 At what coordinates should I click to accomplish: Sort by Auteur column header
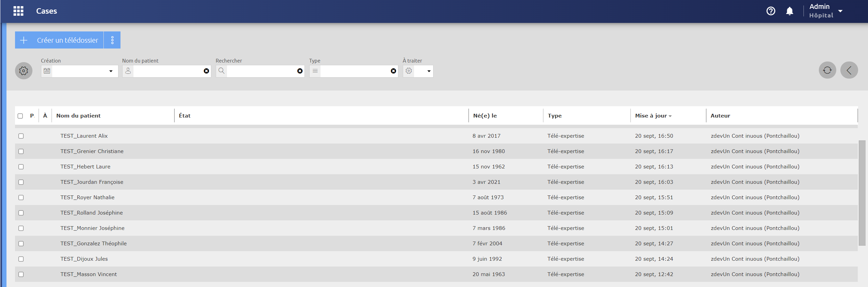point(720,115)
